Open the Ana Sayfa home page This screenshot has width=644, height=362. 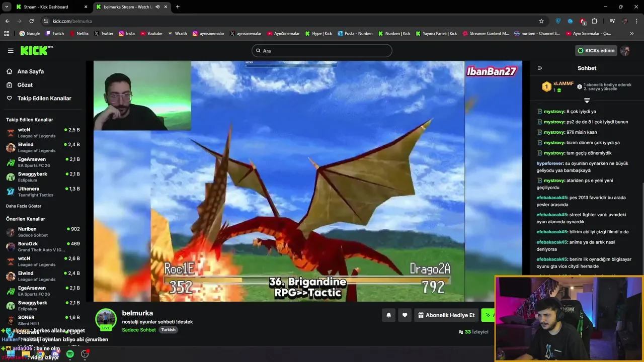[x=31, y=71]
